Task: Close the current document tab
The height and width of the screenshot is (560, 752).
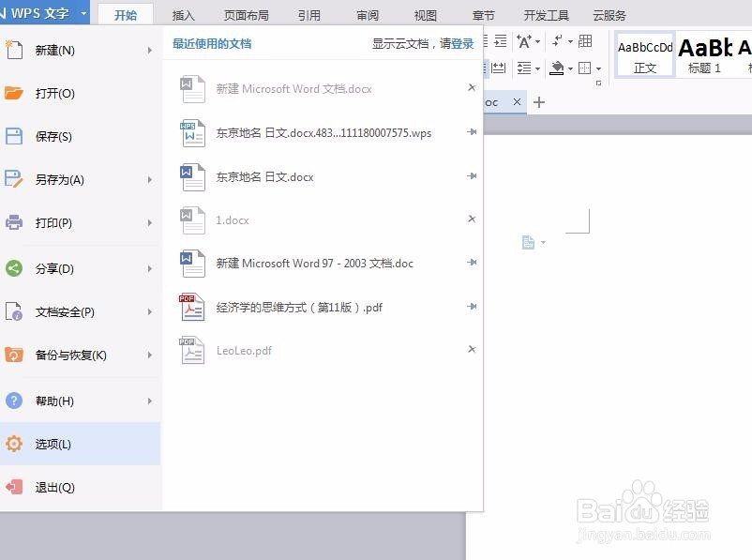Action: point(517,101)
